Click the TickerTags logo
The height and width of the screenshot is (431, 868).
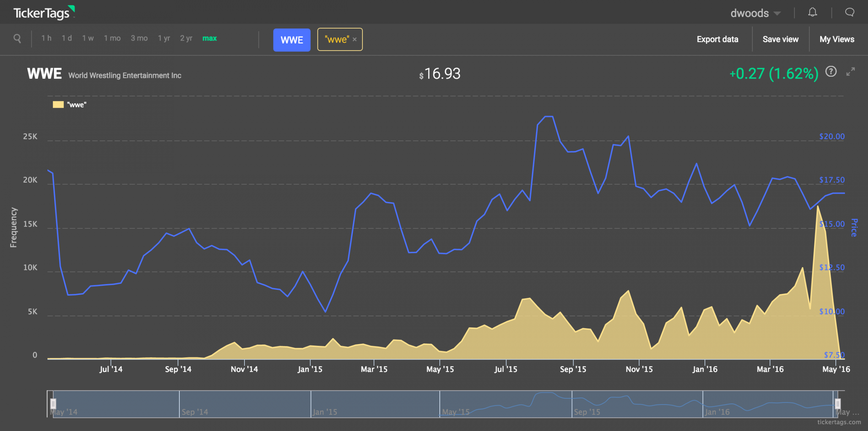[44, 13]
